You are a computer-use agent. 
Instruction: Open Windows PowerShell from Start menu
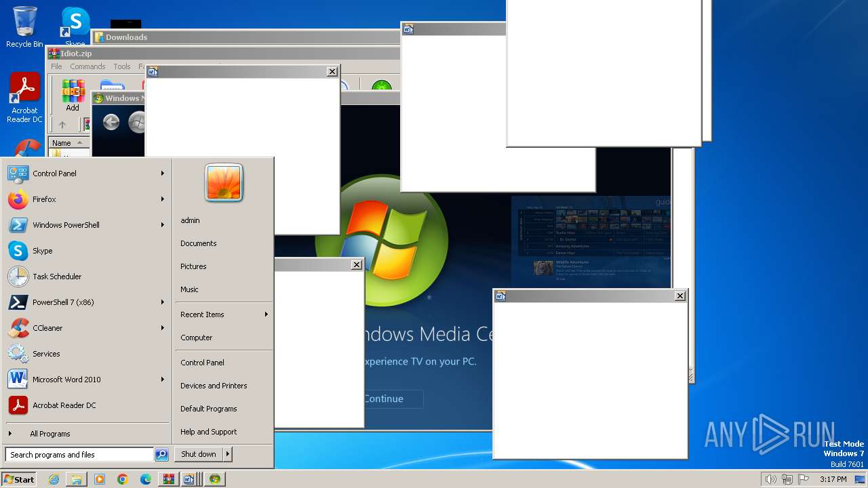coord(86,225)
